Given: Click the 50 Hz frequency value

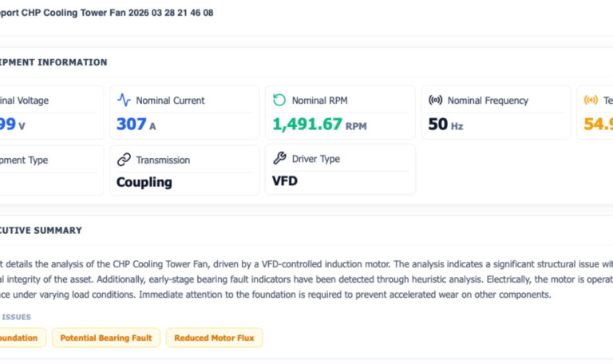Looking at the screenshot, I should click(x=445, y=125).
